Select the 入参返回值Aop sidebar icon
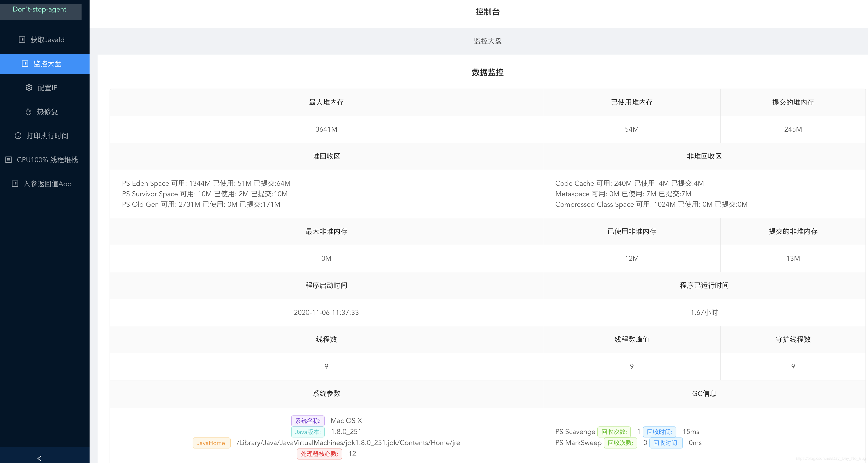Screen dimensions: 868x463 14,184
